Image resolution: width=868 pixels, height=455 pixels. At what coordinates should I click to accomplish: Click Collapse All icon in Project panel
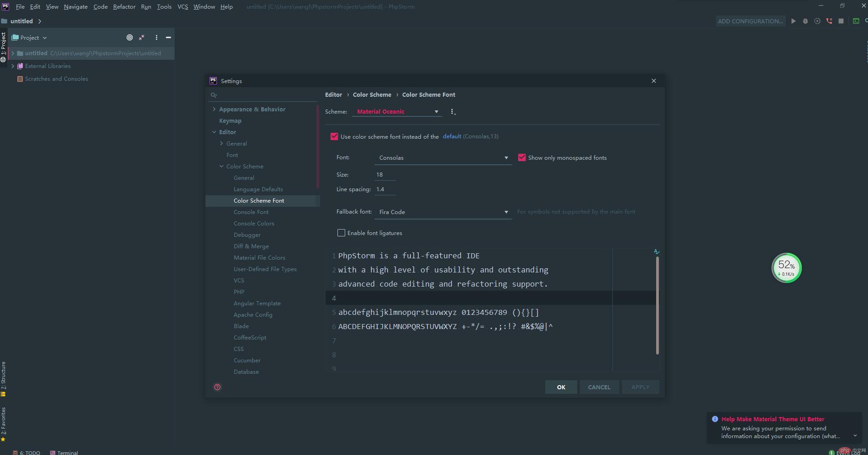pyautogui.click(x=142, y=37)
